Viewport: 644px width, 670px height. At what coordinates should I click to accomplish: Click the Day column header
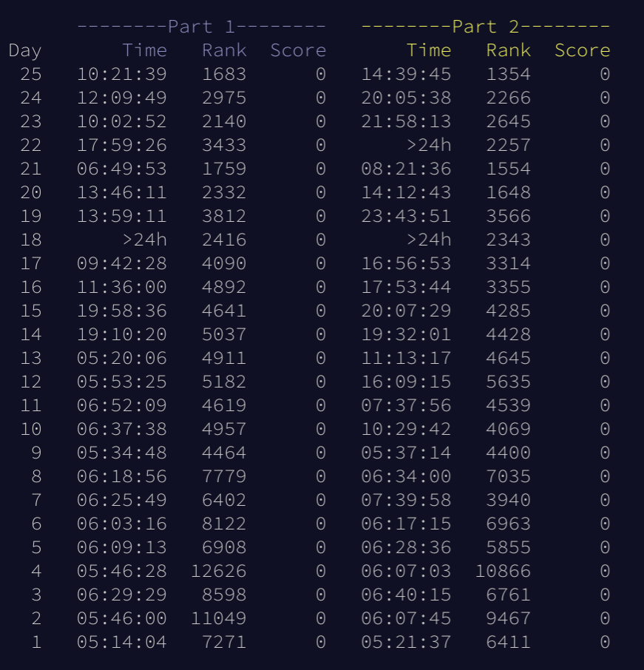point(25,50)
